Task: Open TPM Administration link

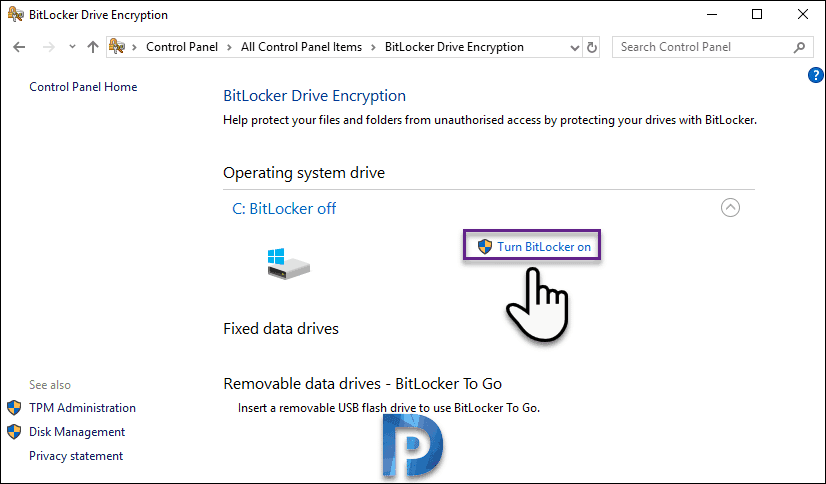Action: [x=82, y=408]
